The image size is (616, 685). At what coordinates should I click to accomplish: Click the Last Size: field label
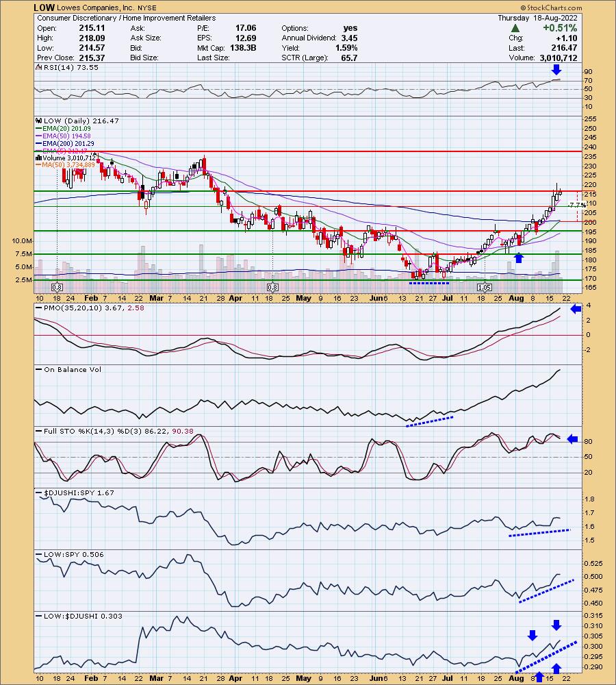click(x=213, y=58)
